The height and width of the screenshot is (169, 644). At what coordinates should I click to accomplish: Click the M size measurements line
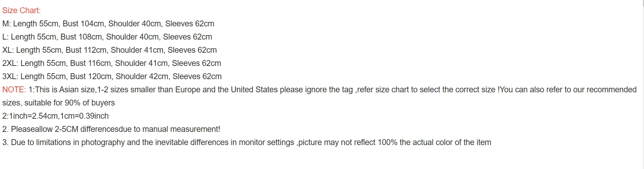tap(108, 24)
